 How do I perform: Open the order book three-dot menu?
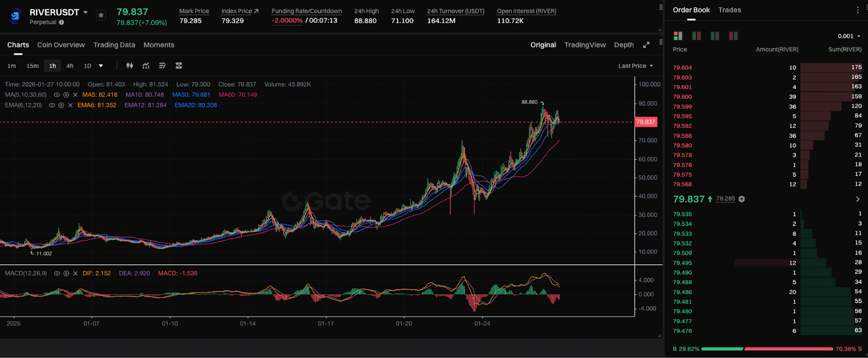click(858, 10)
